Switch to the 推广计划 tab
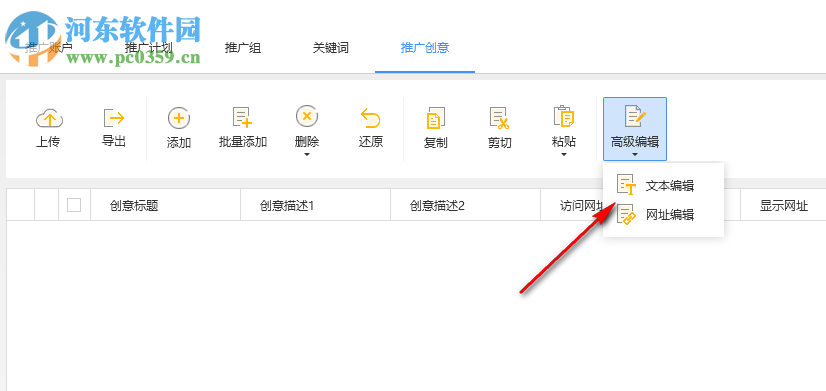 pos(149,48)
